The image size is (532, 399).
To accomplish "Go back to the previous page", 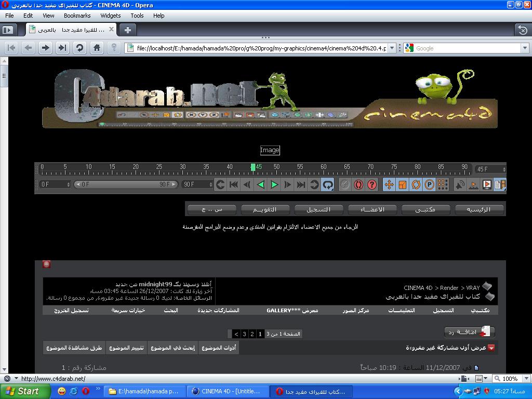I will click(x=29, y=48).
